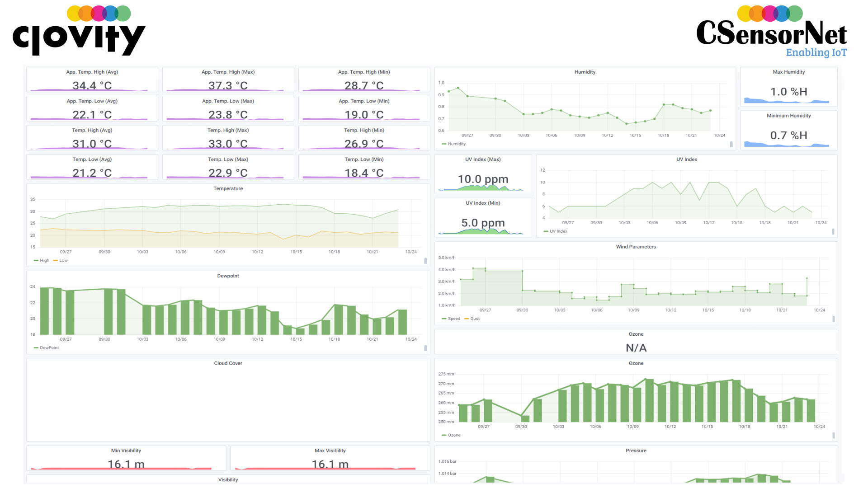Select the Temp. High (Avg) 31.0 °C value

[x=92, y=144]
